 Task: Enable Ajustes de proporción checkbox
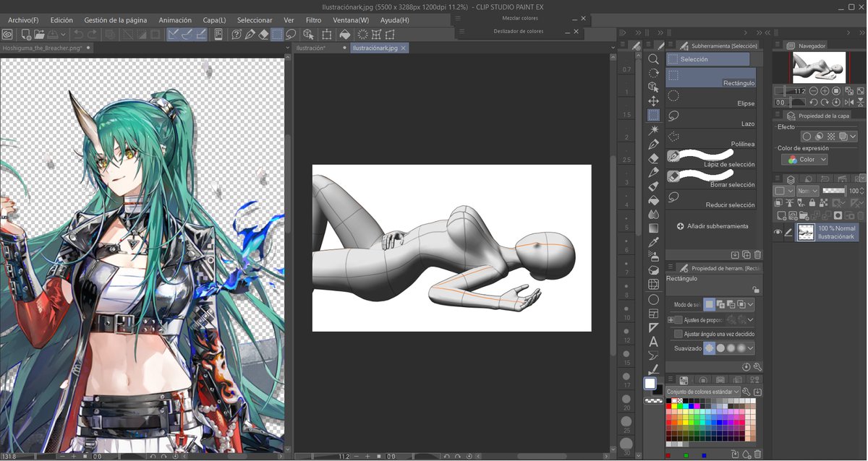click(x=678, y=320)
